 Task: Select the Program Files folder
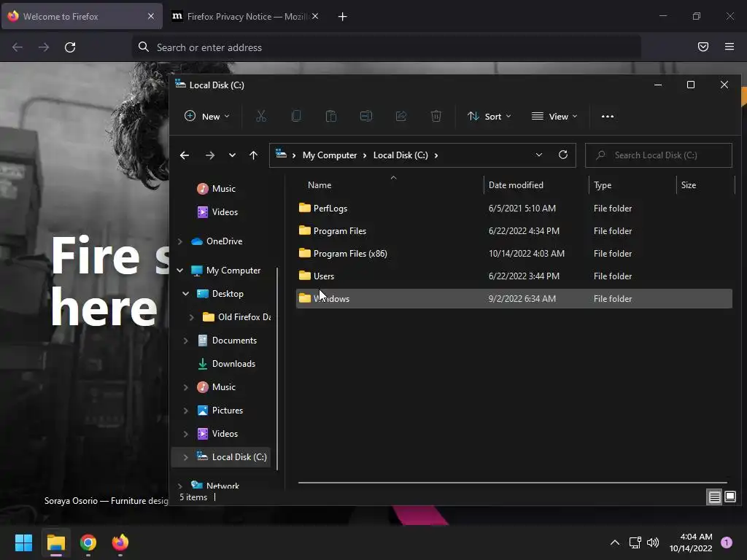pyautogui.click(x=514, y=231)
